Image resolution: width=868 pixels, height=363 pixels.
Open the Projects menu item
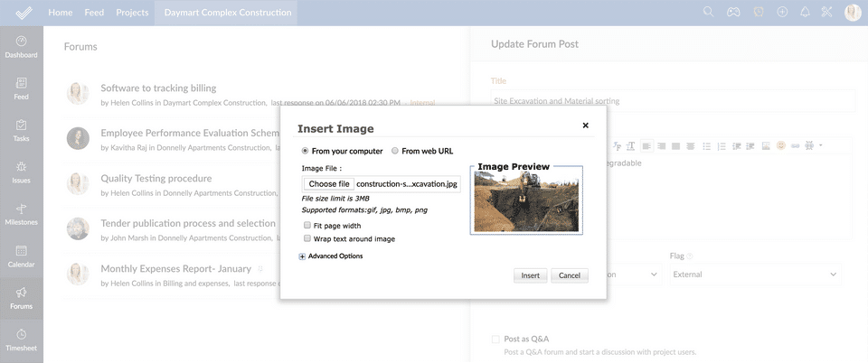(x=132, y=13)
